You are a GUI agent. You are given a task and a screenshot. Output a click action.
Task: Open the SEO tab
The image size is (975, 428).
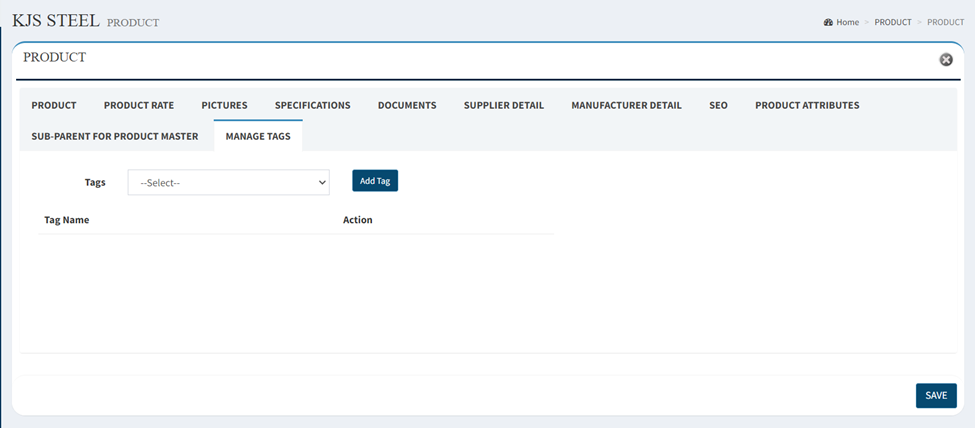coord(718,105)
